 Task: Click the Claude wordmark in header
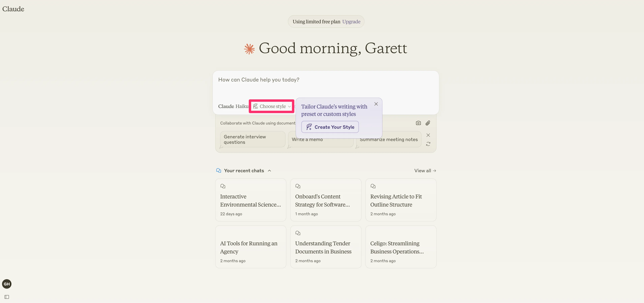pyautogui.click(x=13, y=9)
